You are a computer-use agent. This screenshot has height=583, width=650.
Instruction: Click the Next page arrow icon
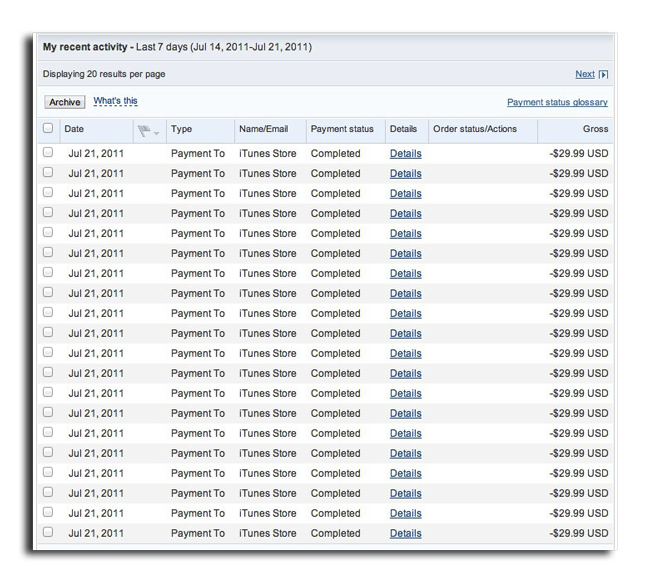(x=603, y=75)
